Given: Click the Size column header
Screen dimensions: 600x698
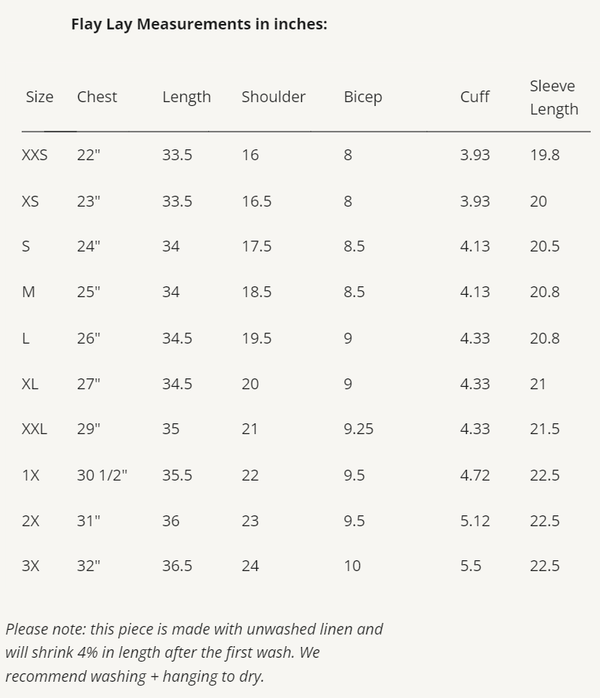Looking at the screenshot, I should point(40,97).
